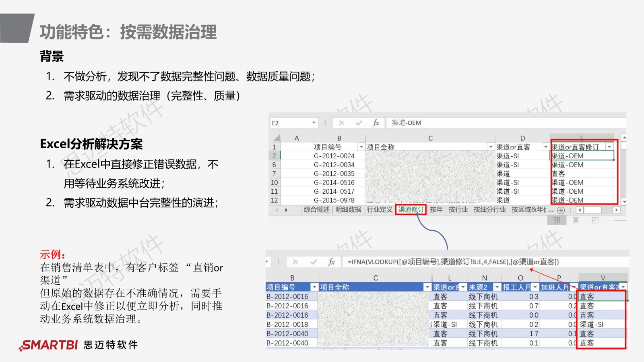
Task: Open the 项目编号 filter dropdown in upper sheet
Action: (361, 147)
